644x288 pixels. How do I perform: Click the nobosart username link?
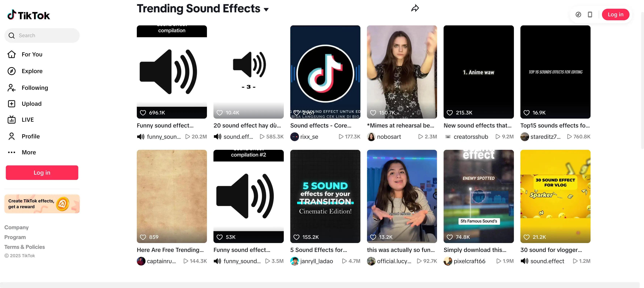pos(389,137)
